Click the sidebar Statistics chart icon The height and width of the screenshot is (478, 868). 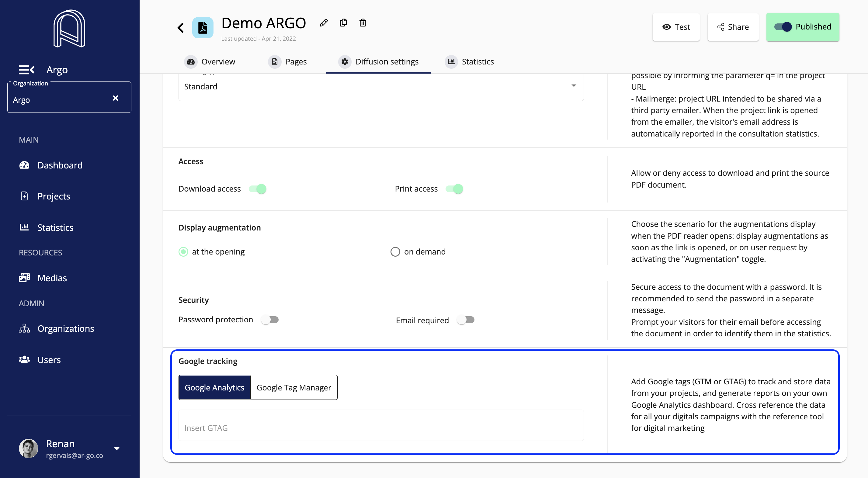coord(24,227)
